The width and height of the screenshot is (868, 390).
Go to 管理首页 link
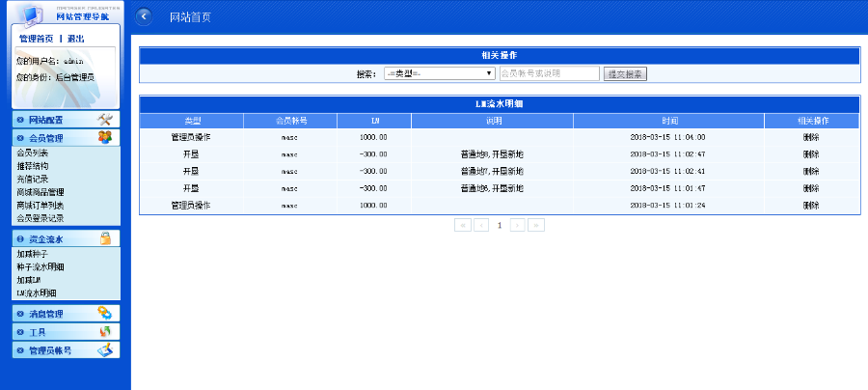(37, 39)
